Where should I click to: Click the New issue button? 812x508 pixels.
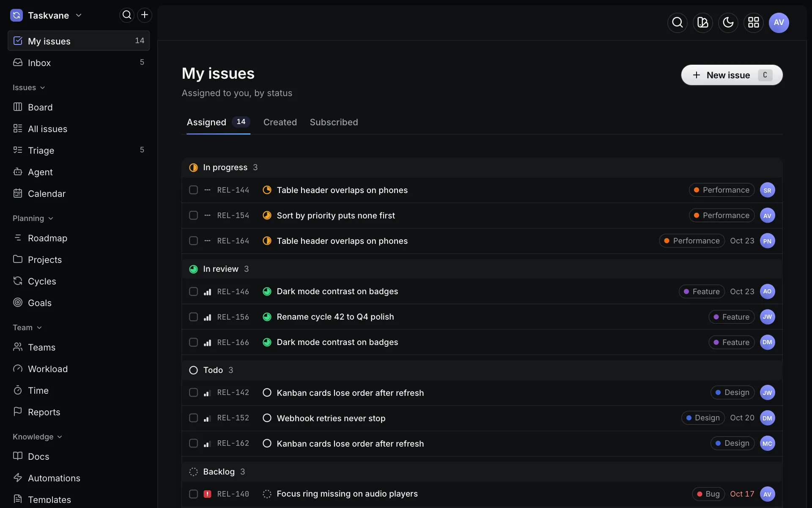732,75
